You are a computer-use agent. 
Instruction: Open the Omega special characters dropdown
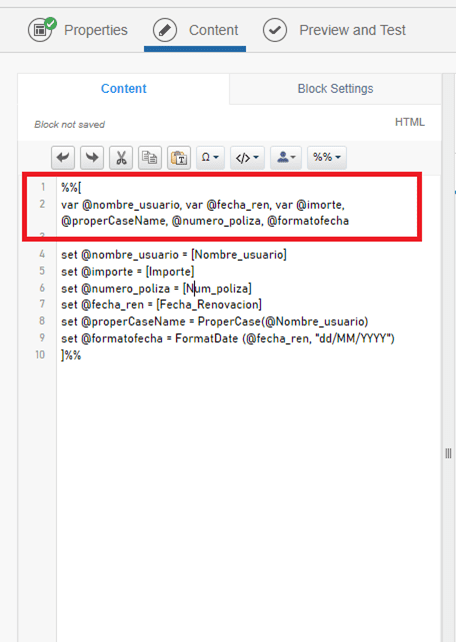pos(210,158)
